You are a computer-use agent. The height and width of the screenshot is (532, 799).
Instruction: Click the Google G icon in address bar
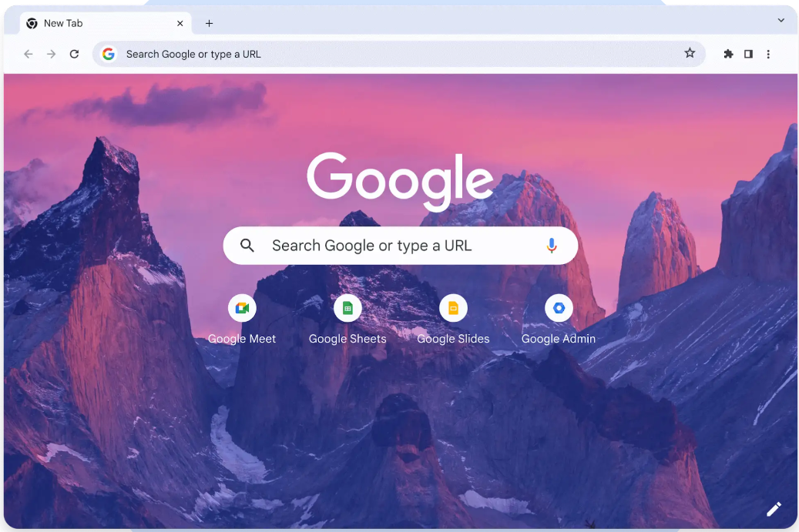click(x=108, y=54)
